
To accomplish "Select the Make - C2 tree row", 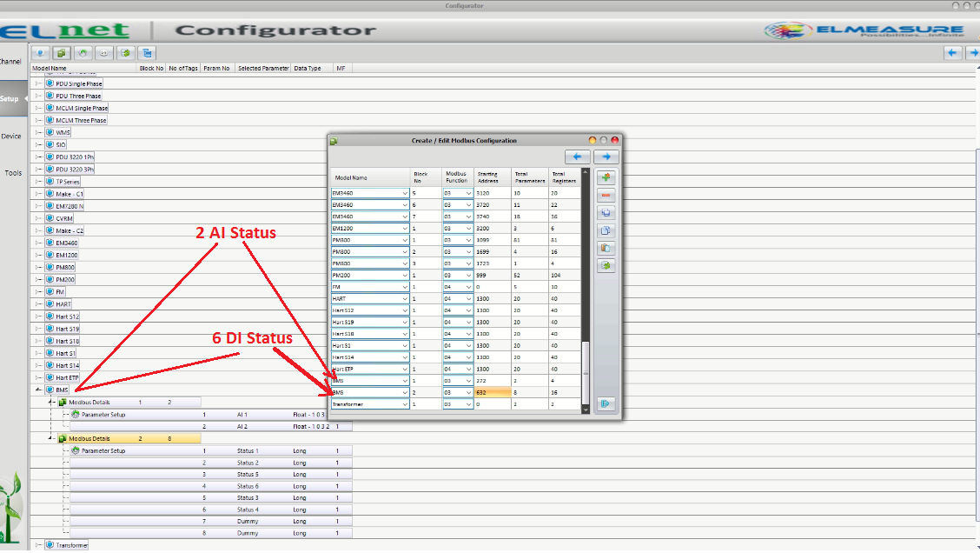I will [69, 230].
